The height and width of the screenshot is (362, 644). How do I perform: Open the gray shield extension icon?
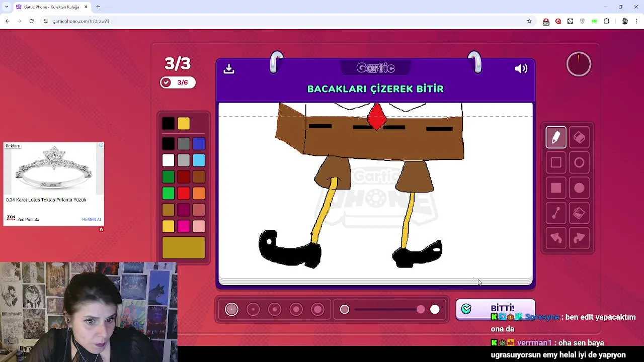pos(583,21)
